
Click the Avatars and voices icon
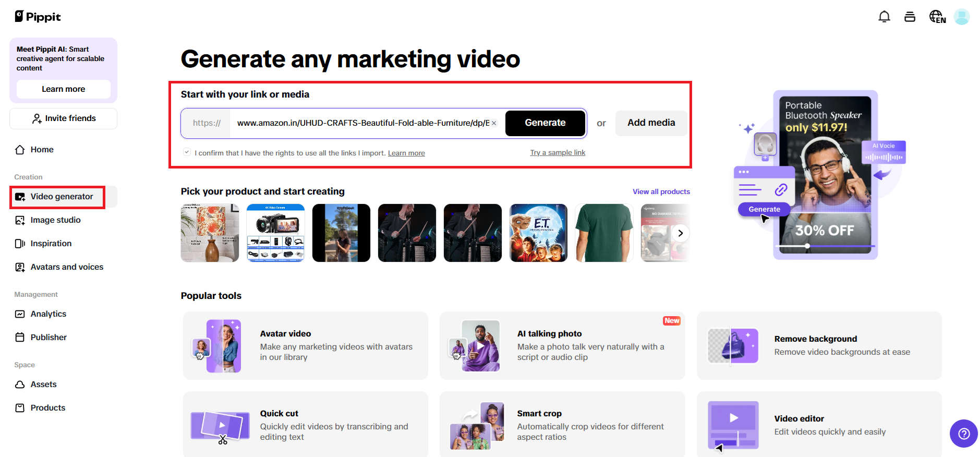point(20,267)
